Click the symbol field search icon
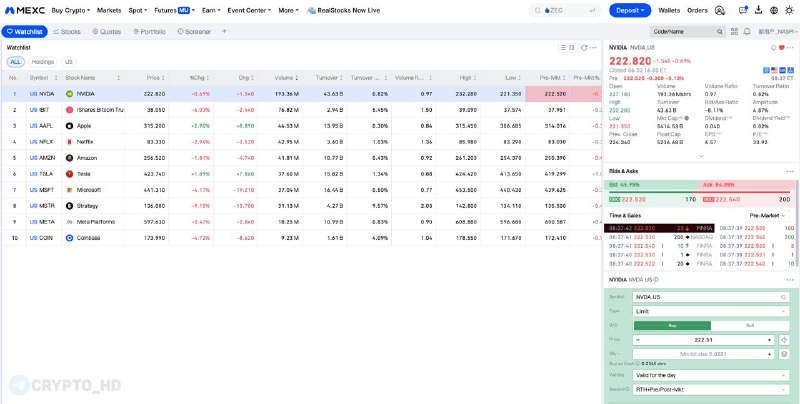800x404 pixels. [x=783, y=297]
